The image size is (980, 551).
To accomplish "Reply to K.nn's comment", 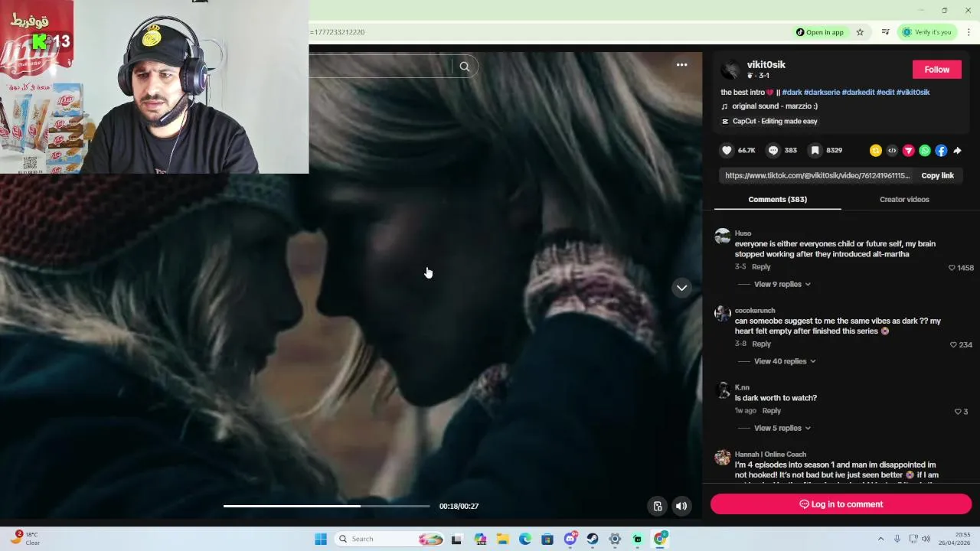I will (771, 411).
